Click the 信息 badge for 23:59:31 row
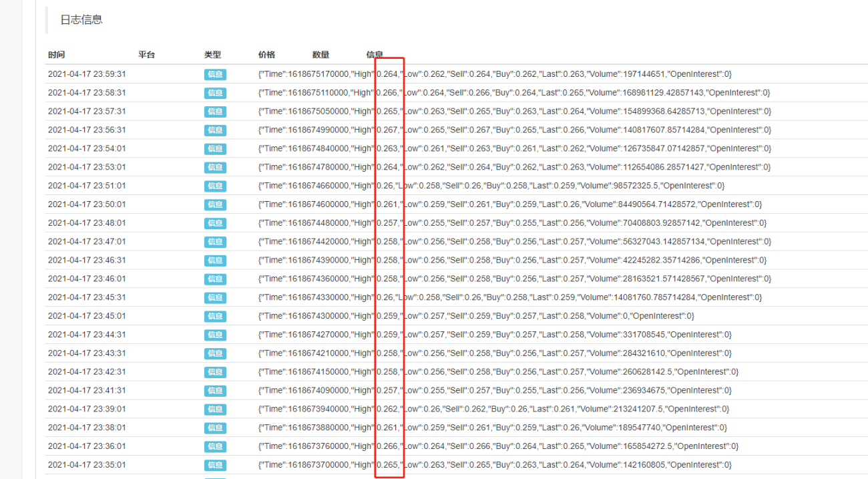 click(215, 74)
